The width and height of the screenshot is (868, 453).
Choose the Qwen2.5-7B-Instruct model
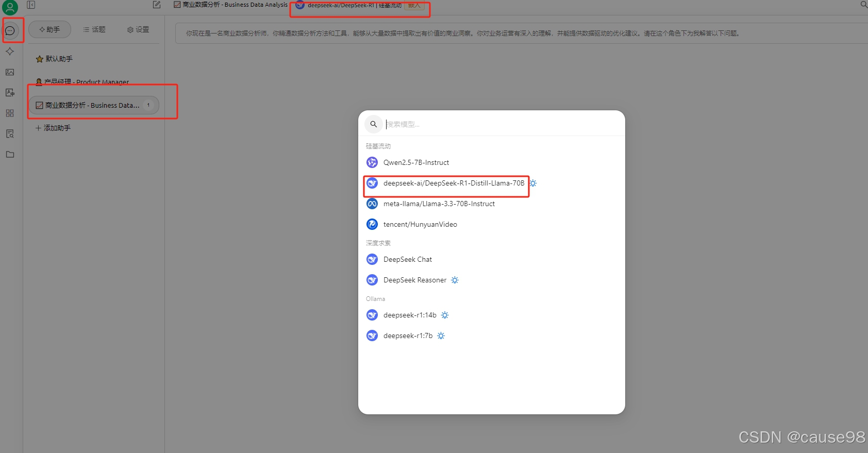coord(491,162)
